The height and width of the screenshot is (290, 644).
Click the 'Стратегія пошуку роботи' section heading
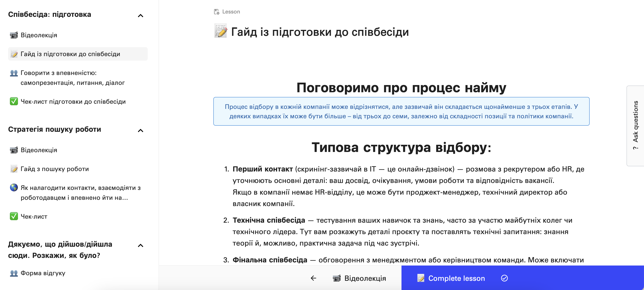point(55,130)
